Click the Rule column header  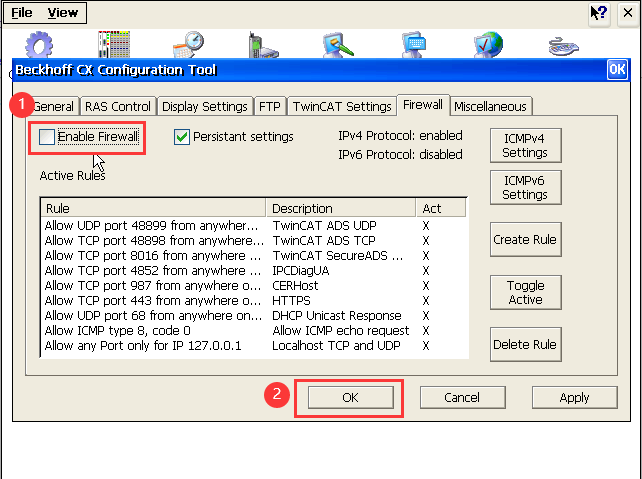click(x=154, y=208)
